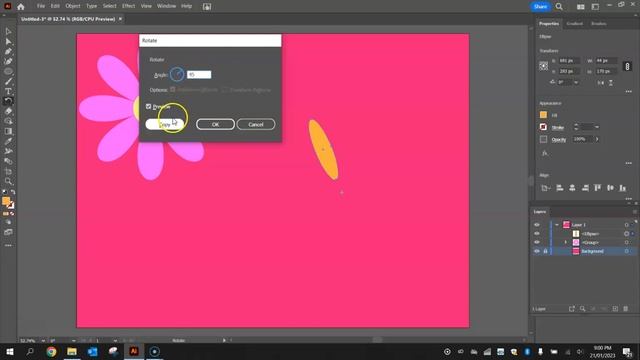Open rotation angle dropdown in Transform

pos(576,82)
